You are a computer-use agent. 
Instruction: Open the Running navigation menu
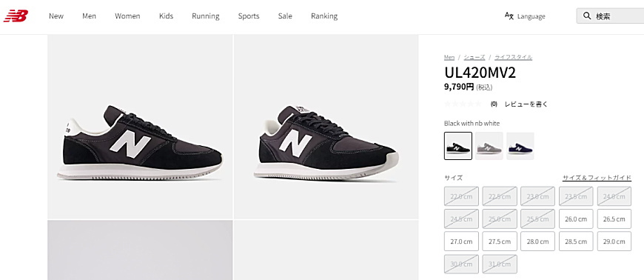pos(206,16)
